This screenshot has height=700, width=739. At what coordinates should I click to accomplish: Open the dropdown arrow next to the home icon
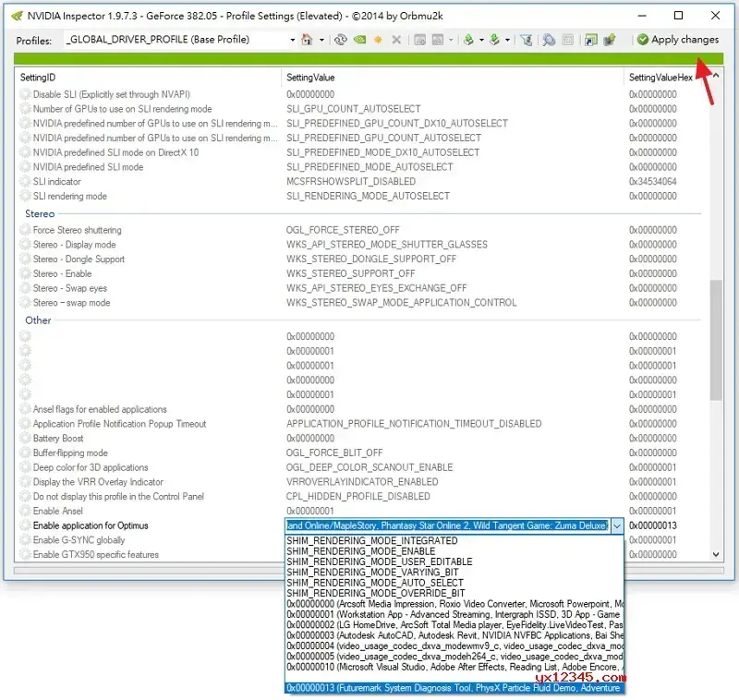click(321, 40)
